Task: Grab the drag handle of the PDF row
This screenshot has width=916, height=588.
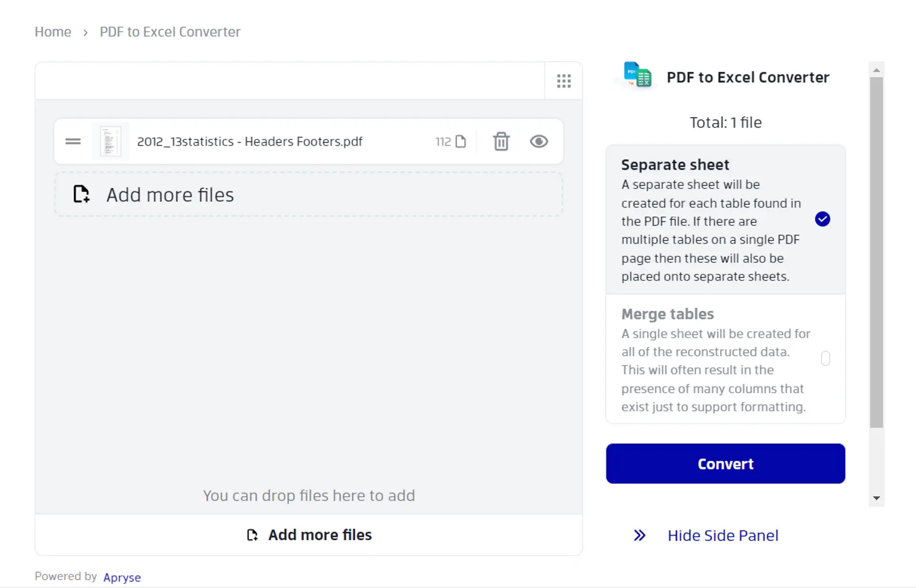Action: tap(73, 142)
